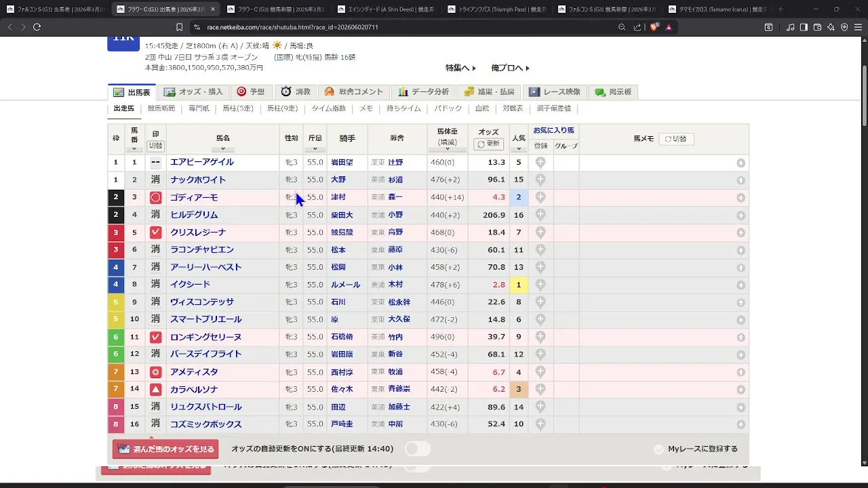Click the double-circle mark for ゴディアーモ
This screenshot has height=488, width=868.
pyautogui.click(x=155, y=197)
